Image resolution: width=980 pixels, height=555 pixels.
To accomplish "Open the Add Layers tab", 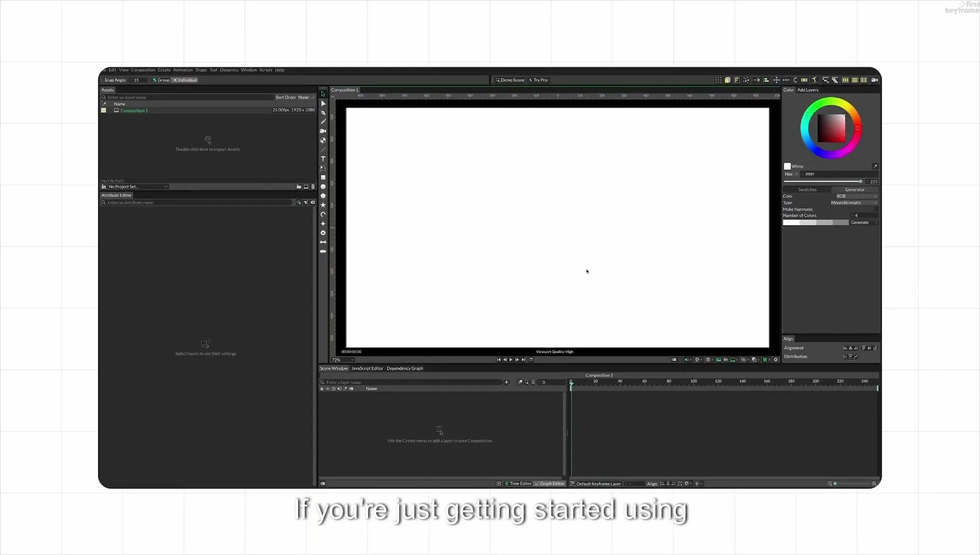I will pyautogui.click(x=807, y=90).
